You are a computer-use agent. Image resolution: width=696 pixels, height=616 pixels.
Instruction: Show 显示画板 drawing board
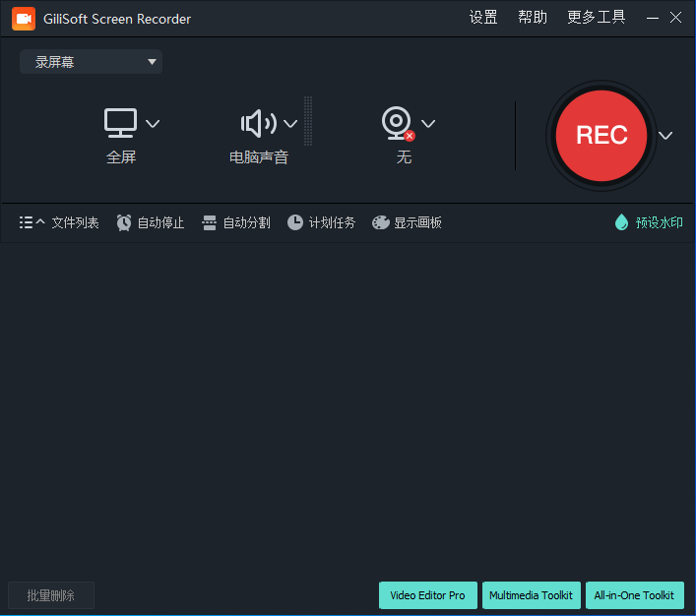point(417,222)
